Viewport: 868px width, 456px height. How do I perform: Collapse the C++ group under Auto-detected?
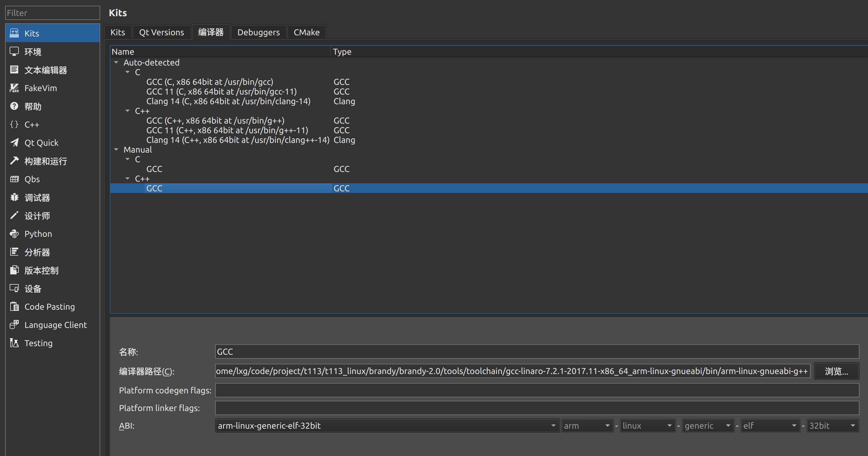point(127,111)
